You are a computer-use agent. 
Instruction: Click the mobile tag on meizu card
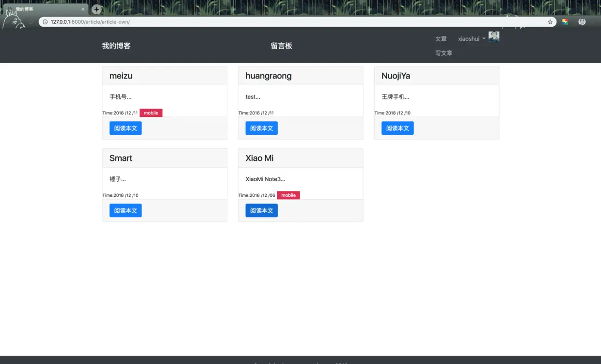point(151,113)
